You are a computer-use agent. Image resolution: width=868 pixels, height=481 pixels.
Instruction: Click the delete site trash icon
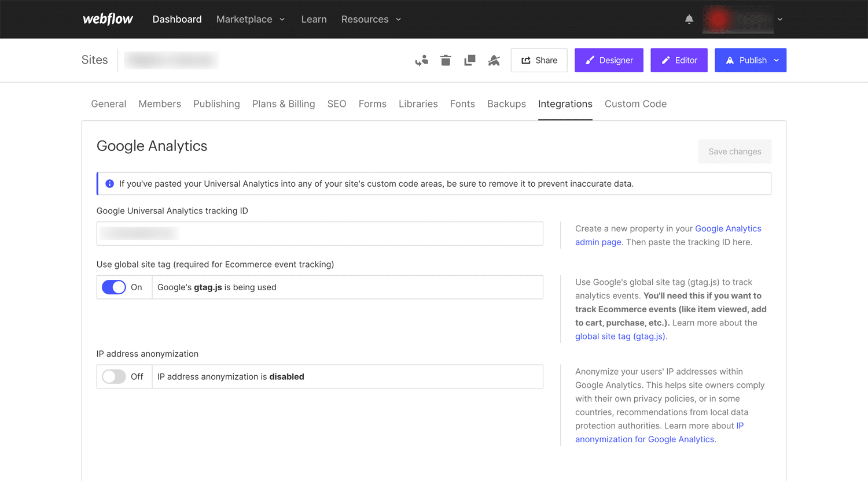point(446,60)
